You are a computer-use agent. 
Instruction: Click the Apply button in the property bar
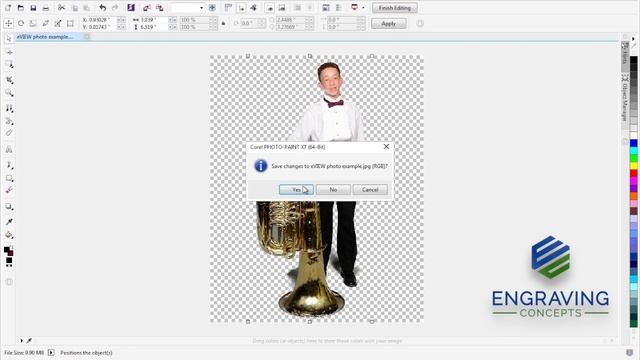(x=389, y=24)
